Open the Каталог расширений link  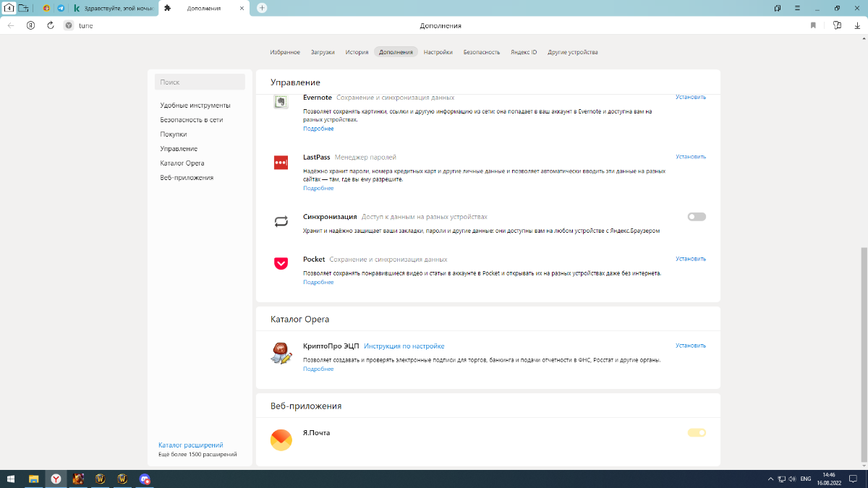(191, 445)
